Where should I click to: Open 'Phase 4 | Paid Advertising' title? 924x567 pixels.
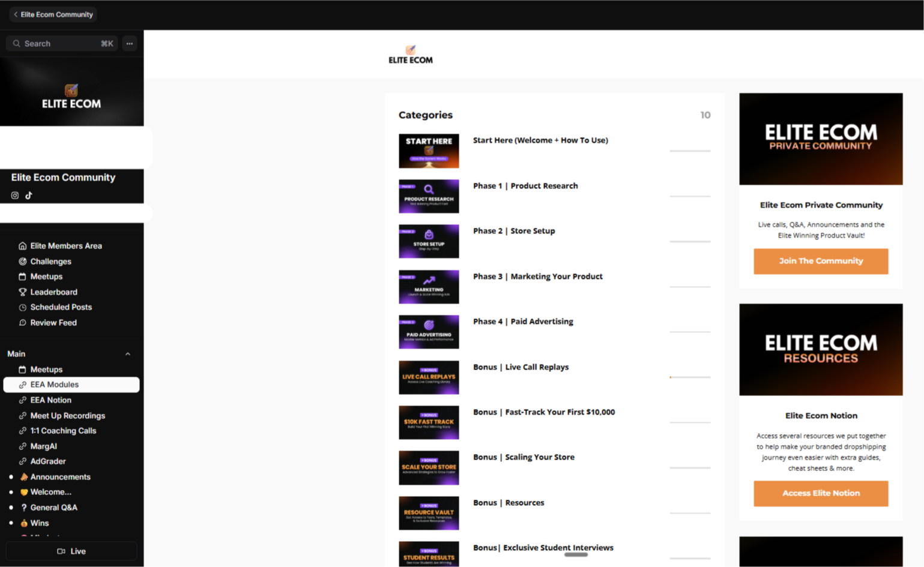523,322
